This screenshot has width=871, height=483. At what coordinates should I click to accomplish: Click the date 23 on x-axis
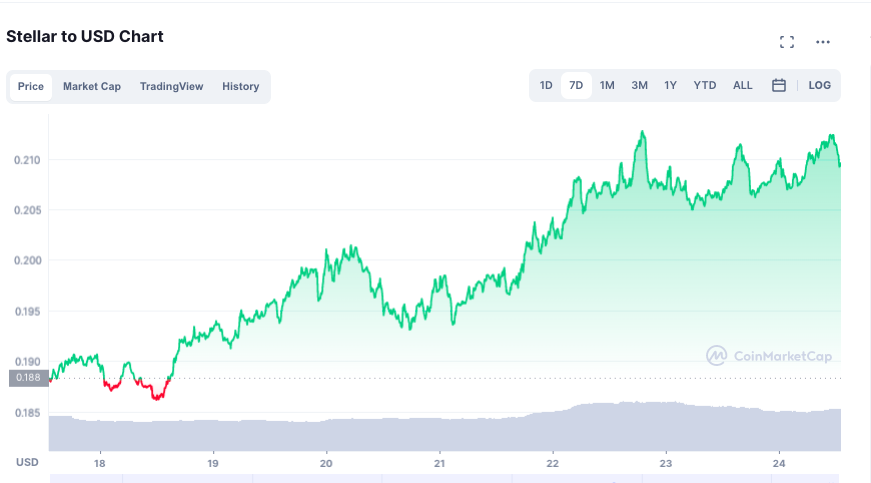pos(665,464)
